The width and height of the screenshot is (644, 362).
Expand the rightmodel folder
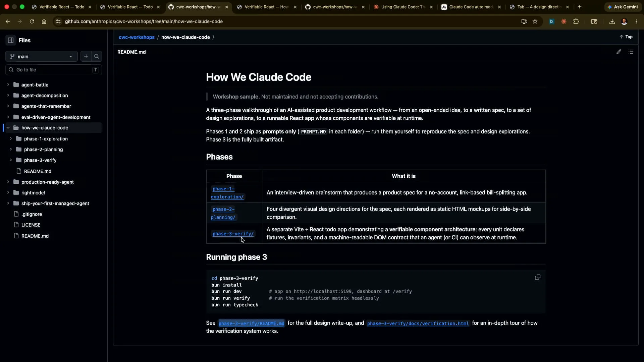[8, 193]
